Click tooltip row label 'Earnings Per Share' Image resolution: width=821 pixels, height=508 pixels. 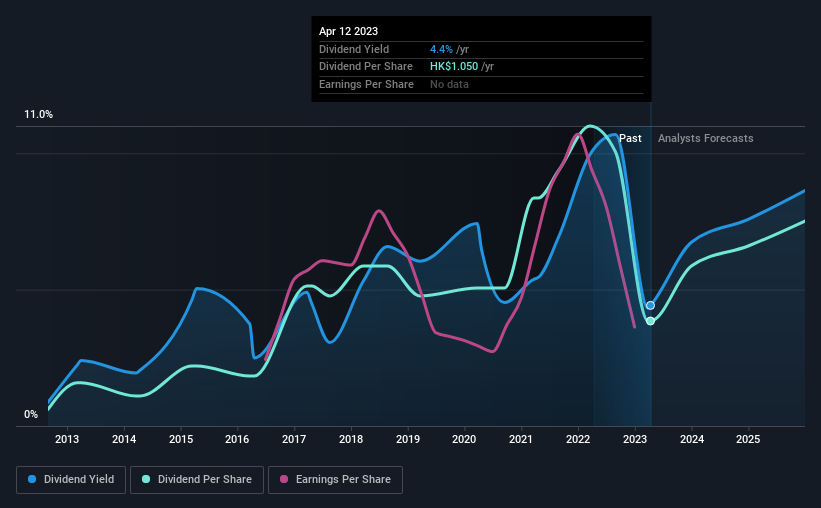coord(366,84)
